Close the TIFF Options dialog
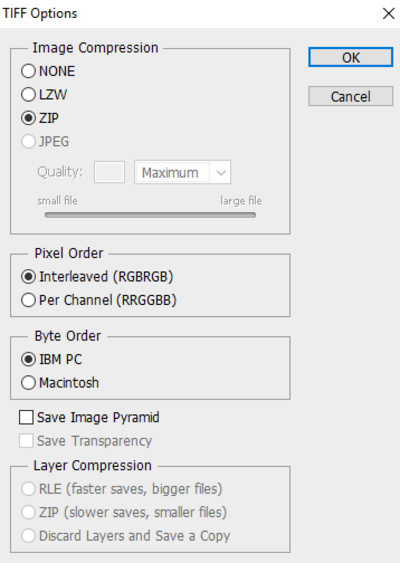The height and width of the screenshot is (563, 400). [x=389, y=14]
